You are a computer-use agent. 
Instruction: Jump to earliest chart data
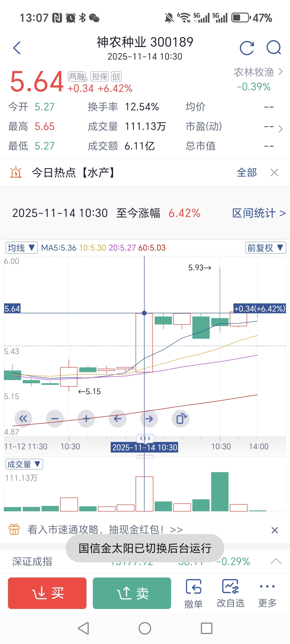23,418
